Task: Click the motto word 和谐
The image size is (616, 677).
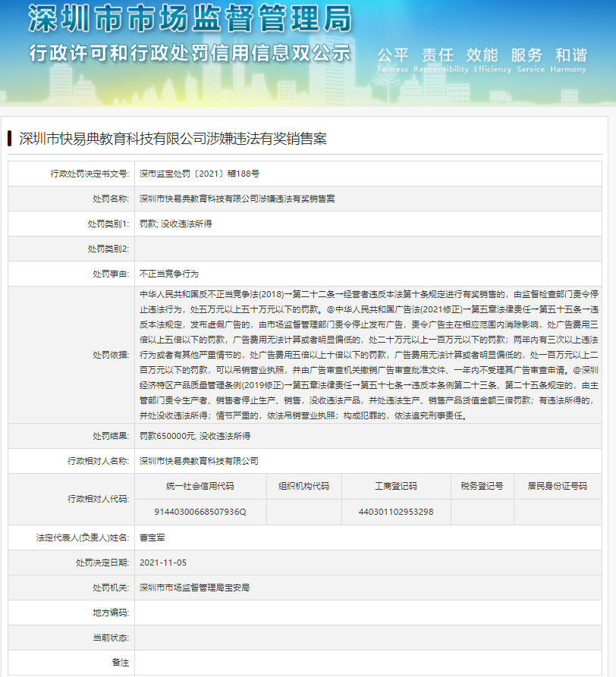Action: click(571, 55)
